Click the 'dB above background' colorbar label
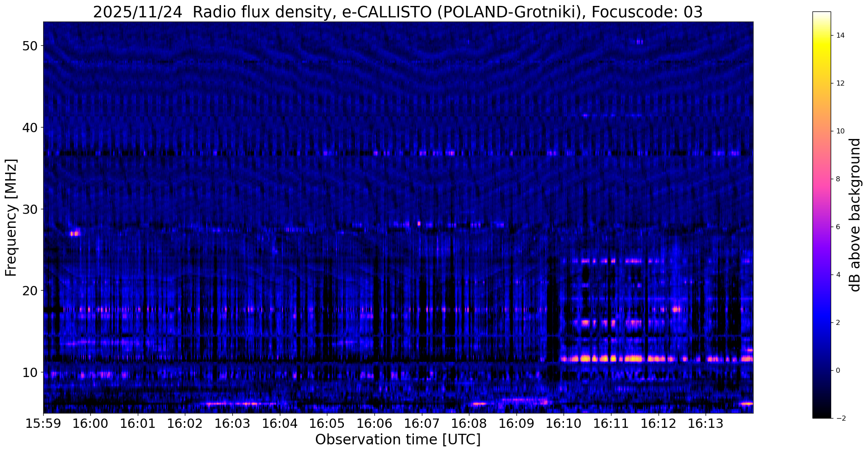 pyautogui.click(x=855, y=215)
